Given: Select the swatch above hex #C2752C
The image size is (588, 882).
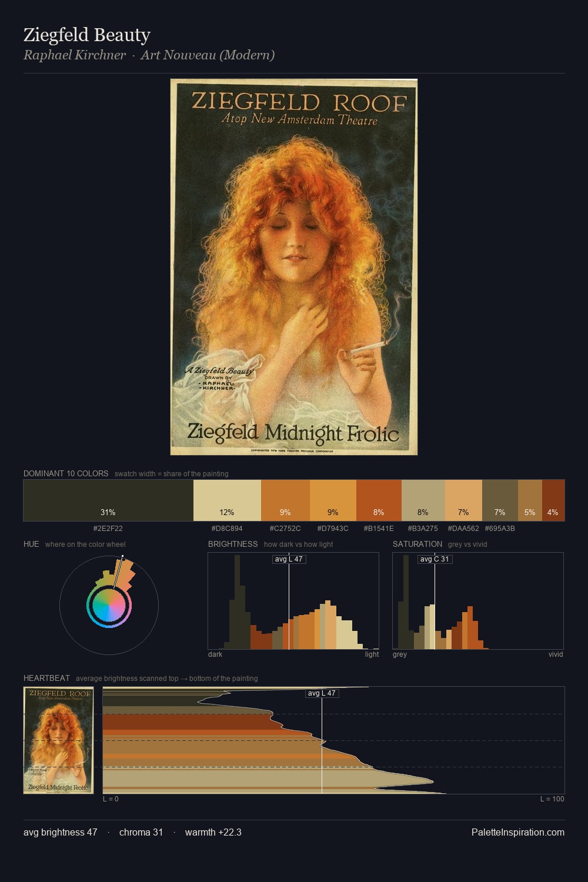Looking at the screenshot, I should (285, 500).
